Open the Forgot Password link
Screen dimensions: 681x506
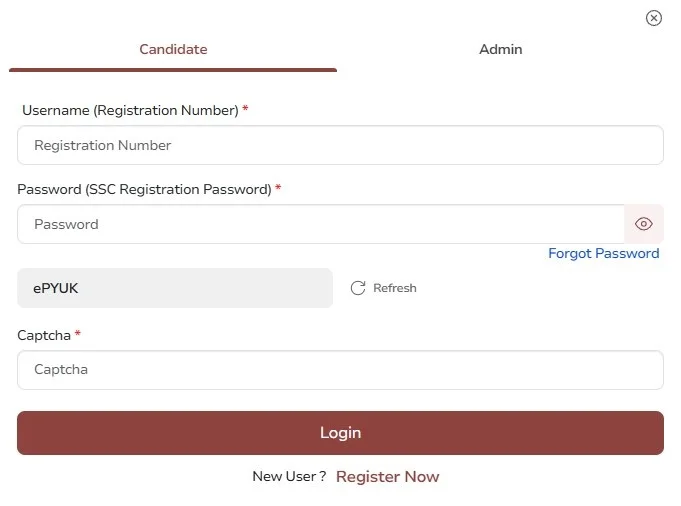tap(603, 253)
